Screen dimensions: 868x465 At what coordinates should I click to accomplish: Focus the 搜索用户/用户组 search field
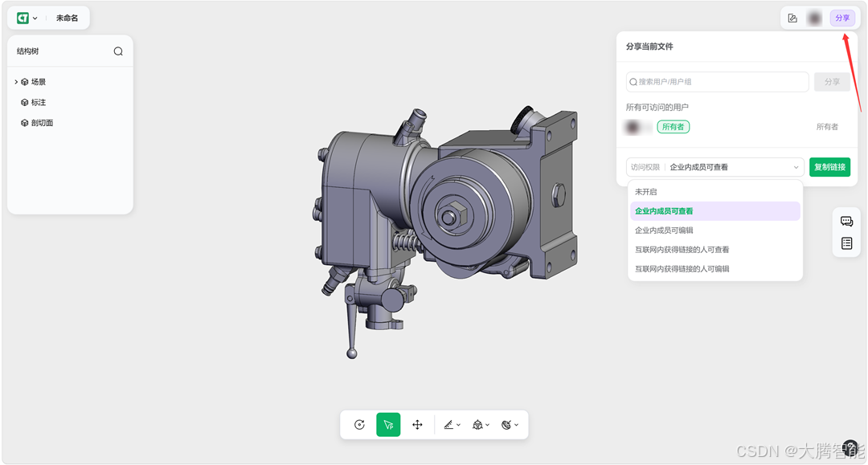[718, 82]
